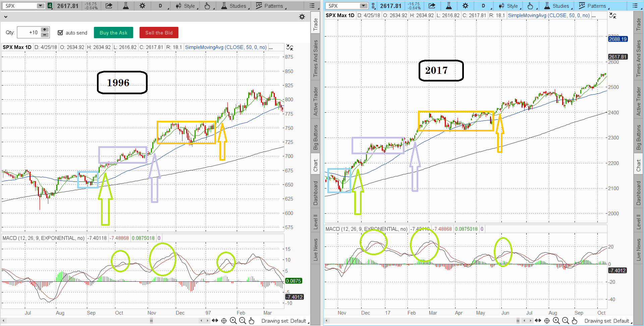The width and height of the screenshot is (644, 326).
Task: Click the Qty input field
Action: point(29,33)
